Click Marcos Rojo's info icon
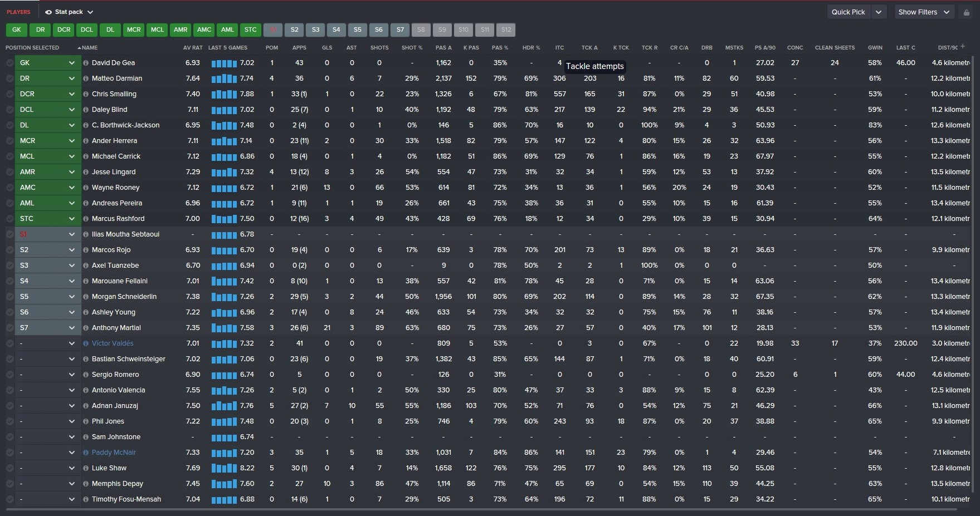 [x=86, y=250]
